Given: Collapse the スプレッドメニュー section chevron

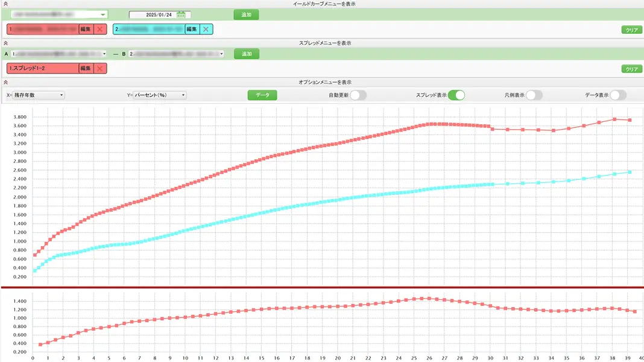Looking at the screenshot, I should (x=5, y=43).
